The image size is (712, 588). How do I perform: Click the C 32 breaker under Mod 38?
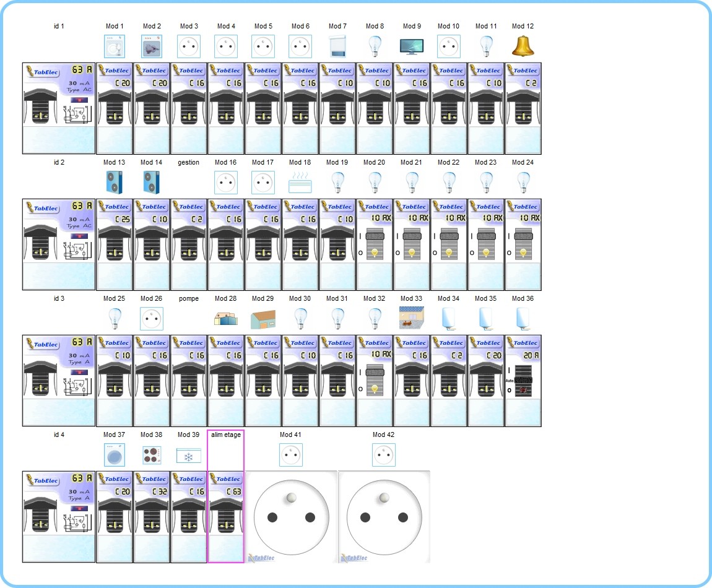pyautogui.click(x=152, y=517)
